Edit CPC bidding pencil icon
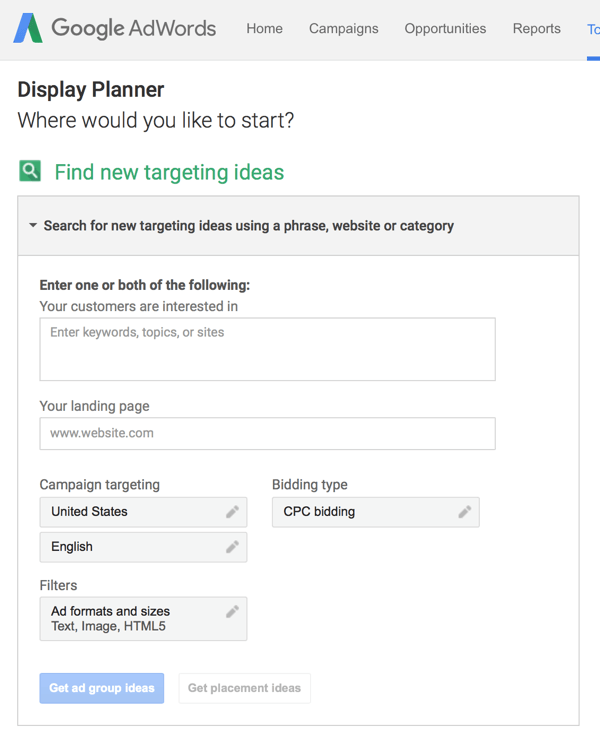This screenshot has height=740, width=600. (x=464, y=512)
